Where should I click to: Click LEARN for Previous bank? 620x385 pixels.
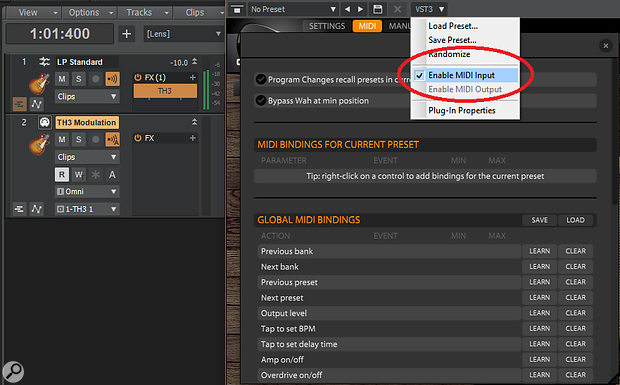click(x=539, y=251)
